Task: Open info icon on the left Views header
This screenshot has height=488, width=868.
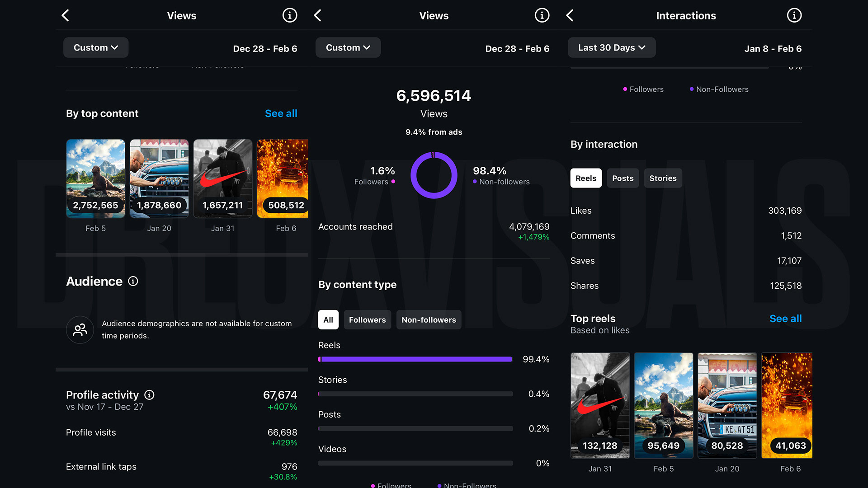Action: (x=290, y=15)
